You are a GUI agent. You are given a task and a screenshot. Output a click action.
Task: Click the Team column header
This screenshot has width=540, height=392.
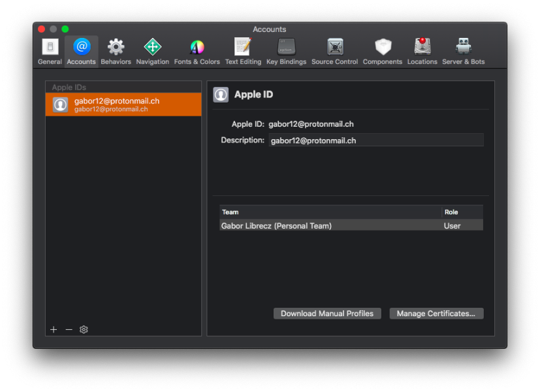(x=330, y=212)
